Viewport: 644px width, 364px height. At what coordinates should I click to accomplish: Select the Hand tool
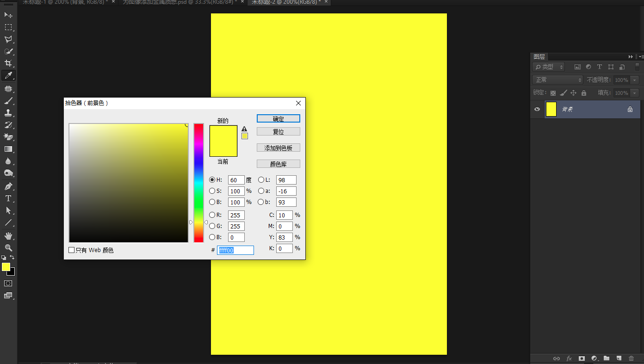(x=8, y=236)
